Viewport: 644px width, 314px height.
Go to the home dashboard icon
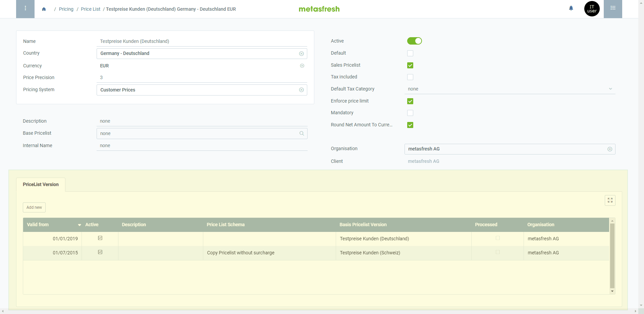pos(44,9)
